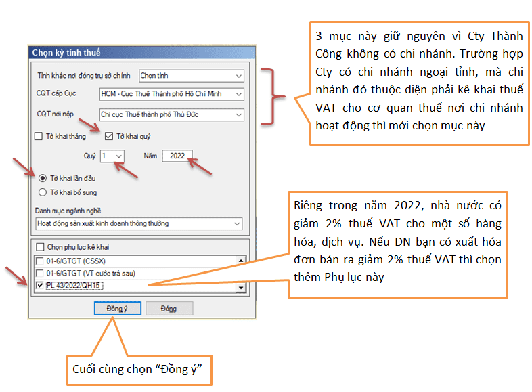This screenshot has width=532, height=392.
Task: Expand the CQT cấp Cục dropdown
Action: point(238,94)
